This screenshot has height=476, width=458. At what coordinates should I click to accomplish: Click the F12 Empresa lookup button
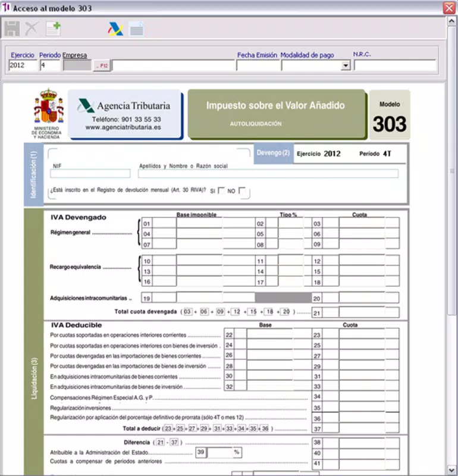point(102,65)
